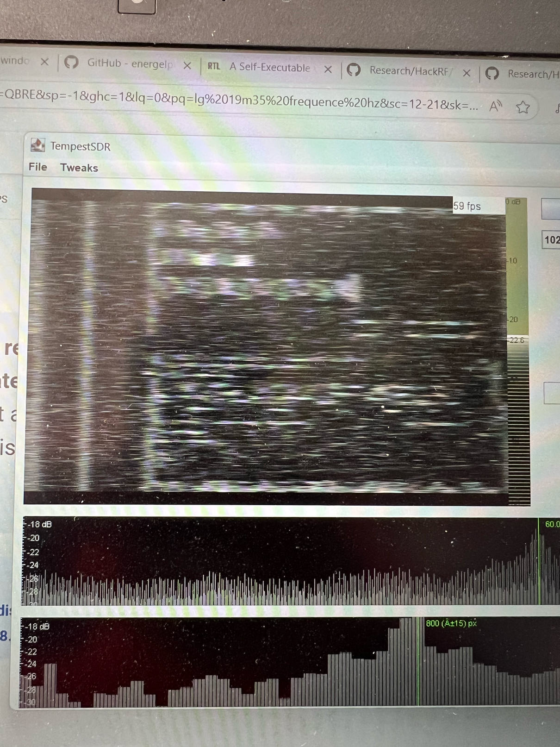Viewport: 560px width, 747px height.
Task: Click the reconstructed video display area
Action: tap(268, 343)
